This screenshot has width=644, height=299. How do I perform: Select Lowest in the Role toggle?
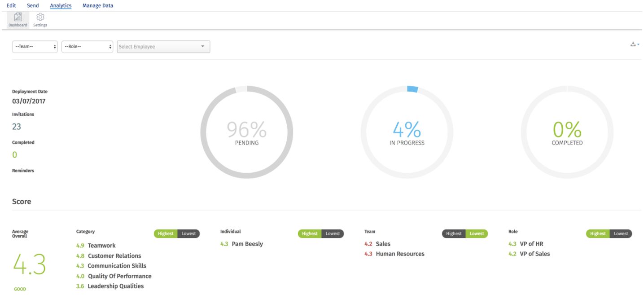(x=621, y=233)
